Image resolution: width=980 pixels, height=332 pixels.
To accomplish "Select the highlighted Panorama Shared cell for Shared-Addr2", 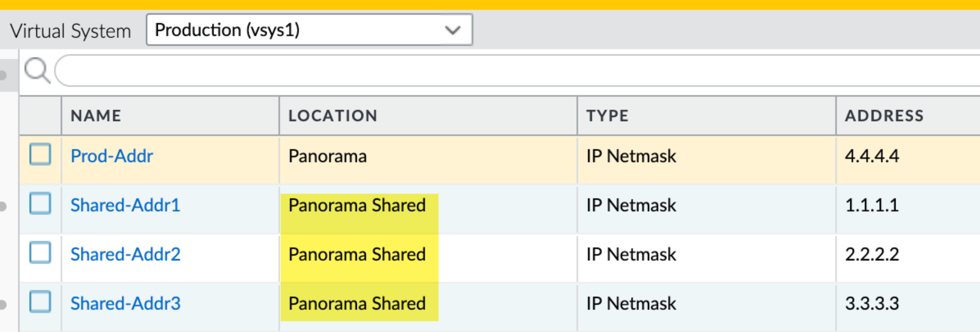I will (357, 254).
